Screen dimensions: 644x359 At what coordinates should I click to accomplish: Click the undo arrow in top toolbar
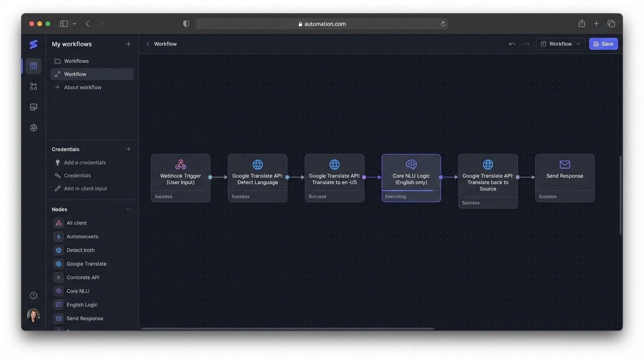coord(512,44)
